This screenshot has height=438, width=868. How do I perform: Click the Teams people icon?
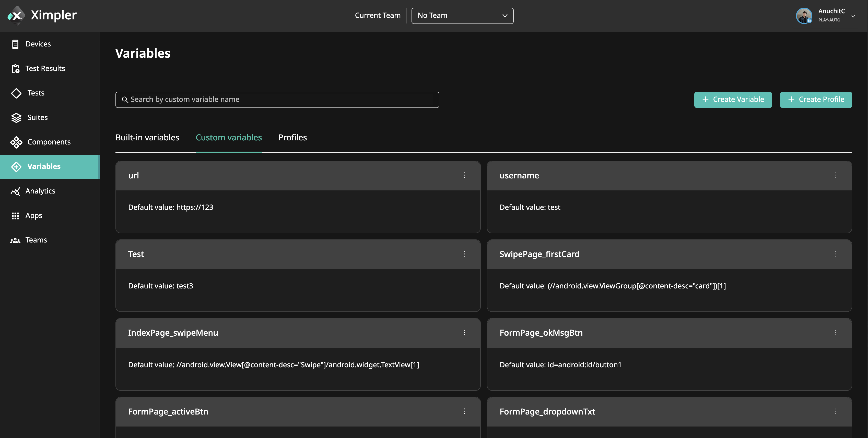point(15,240)
